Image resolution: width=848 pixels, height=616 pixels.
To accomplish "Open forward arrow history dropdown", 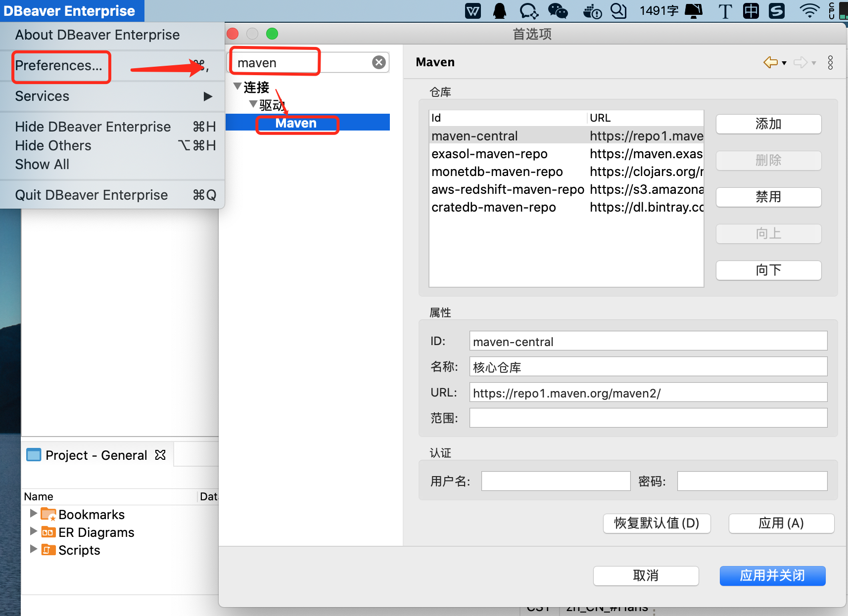I will pyautogui.click(x=814, y=63).
